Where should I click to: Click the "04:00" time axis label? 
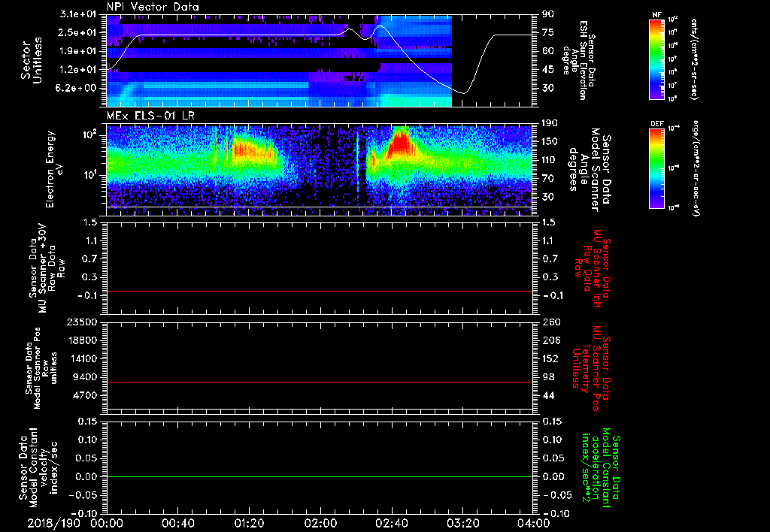[533, 523]
